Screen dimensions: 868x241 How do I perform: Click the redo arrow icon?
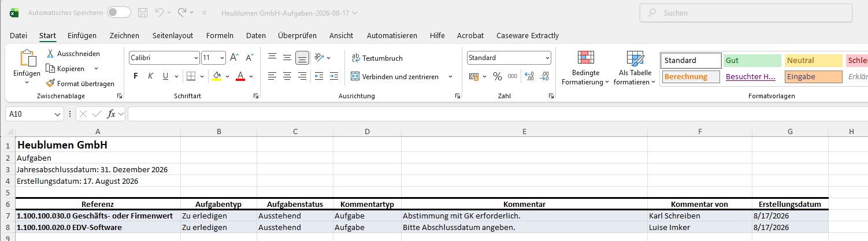(x=182, y=12)
